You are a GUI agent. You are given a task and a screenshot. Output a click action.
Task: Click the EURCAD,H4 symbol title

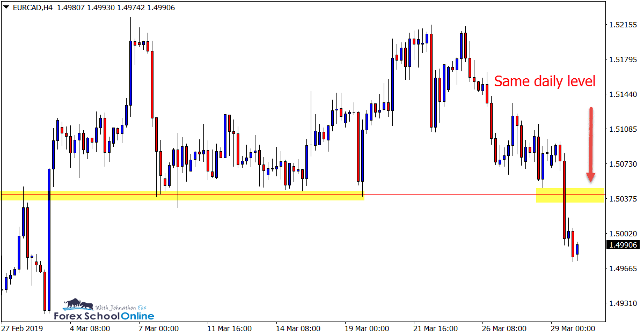(x=32, y=8)
